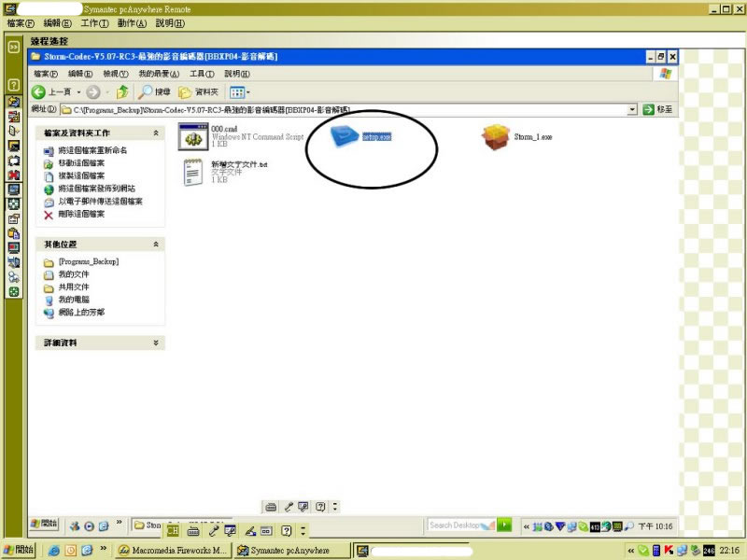747x560 pixels.
Task: Open the 工具(T) menu in Explorer
Action: tap(202, 74)
